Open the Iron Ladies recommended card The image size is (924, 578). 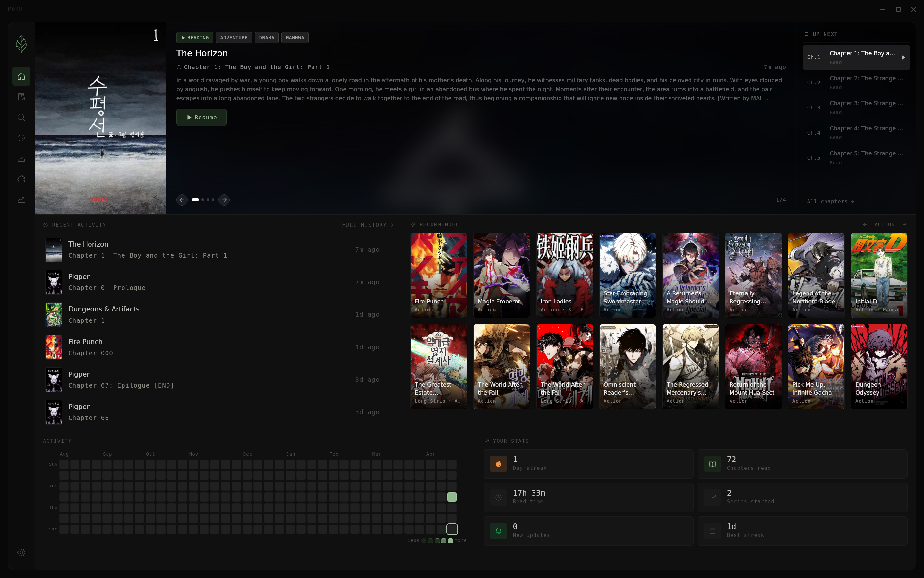point(564,275)
